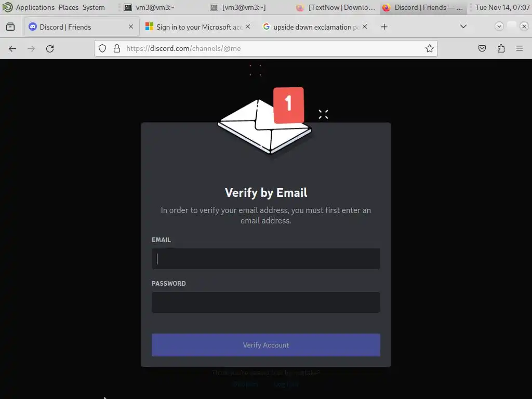Close the Discord Friends tab

[131, 26]
